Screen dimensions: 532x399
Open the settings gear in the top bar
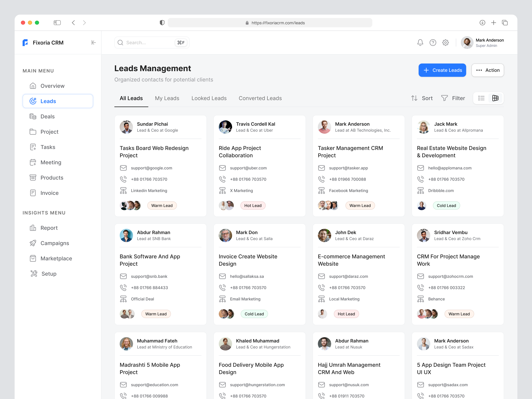click(445, 42)
